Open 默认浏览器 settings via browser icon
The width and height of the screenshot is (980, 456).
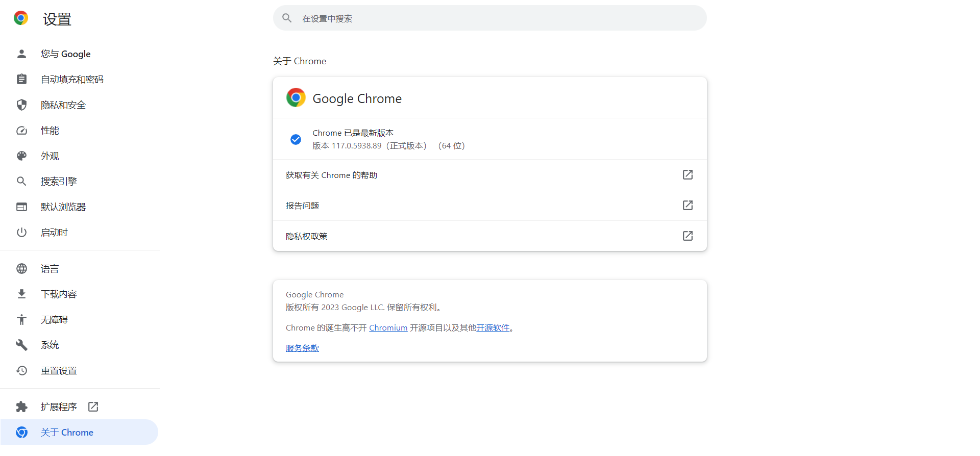point(21,207)
